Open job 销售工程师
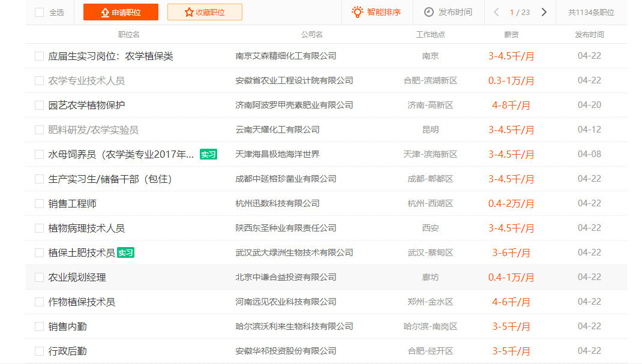This screenshot has width=642, height=364. coord(72,203)
